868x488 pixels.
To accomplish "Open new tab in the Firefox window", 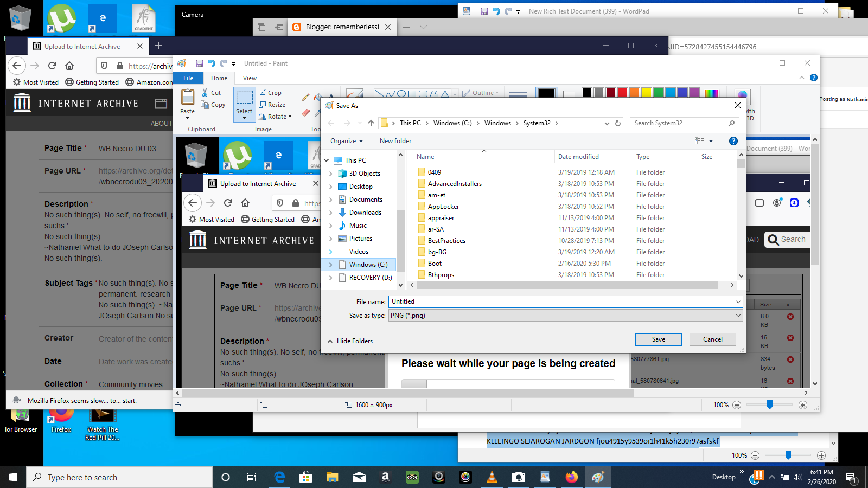I will click(158, 46).
